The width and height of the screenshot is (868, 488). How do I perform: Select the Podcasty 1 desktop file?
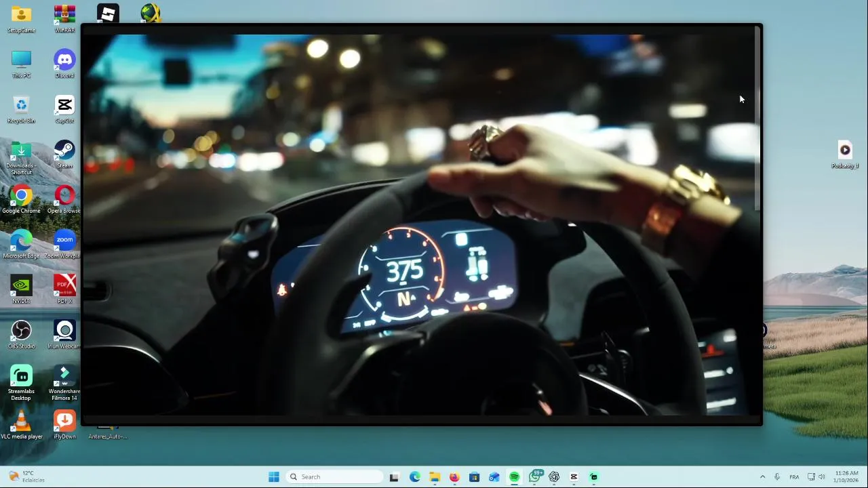(845, 155)
